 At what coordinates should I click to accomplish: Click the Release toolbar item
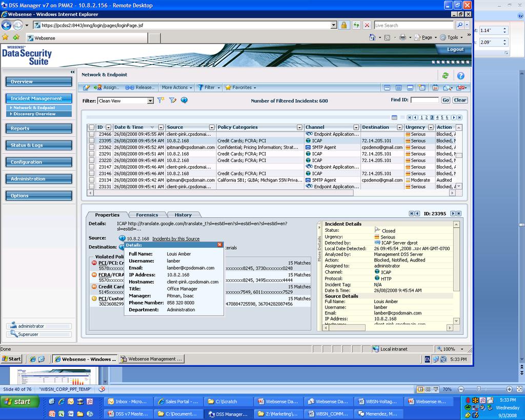tap(139, 87)
